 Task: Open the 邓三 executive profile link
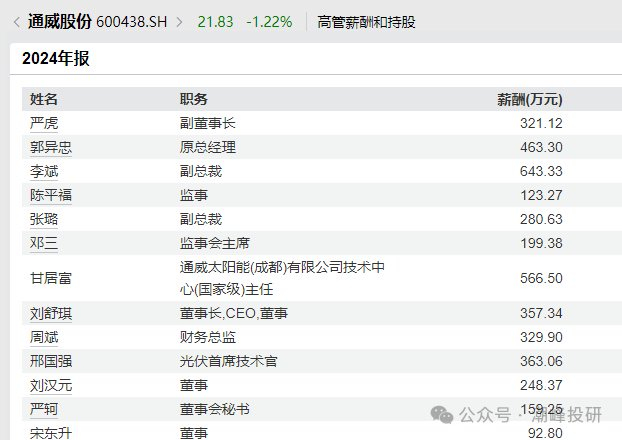pyautogui.click(x=44, y=243)
